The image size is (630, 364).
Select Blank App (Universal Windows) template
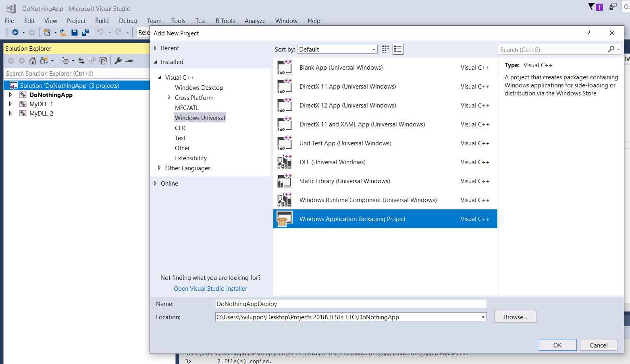(385, 67)
